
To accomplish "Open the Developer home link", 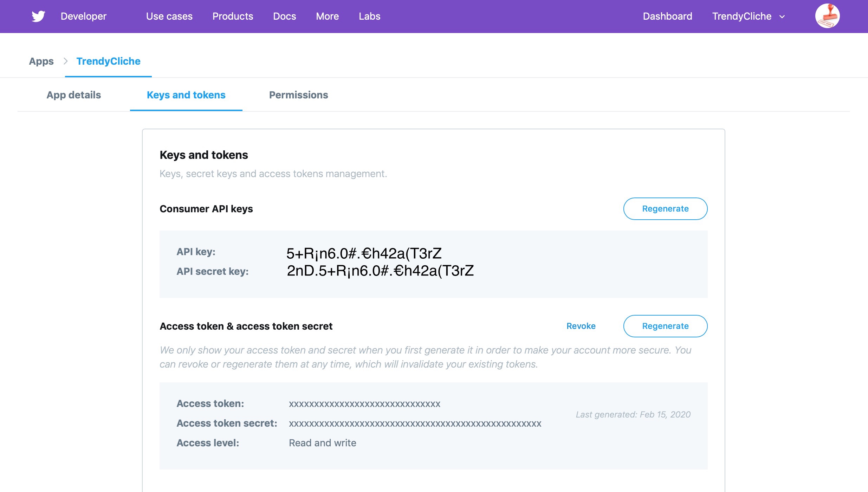I will 83,16.
